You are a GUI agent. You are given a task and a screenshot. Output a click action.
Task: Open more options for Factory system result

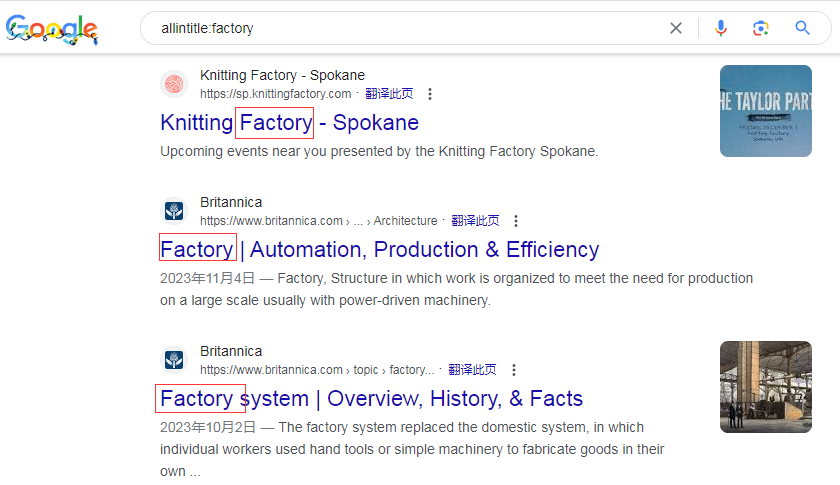[x=514, y=370]
